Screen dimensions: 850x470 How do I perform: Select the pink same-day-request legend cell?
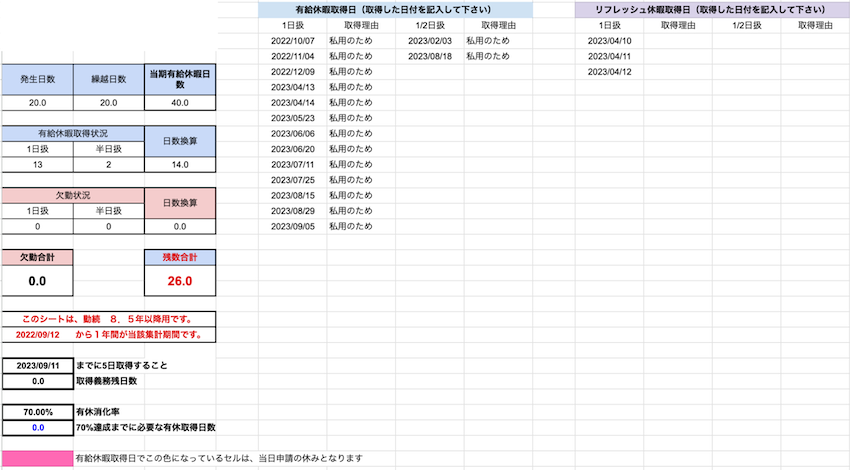37,458
